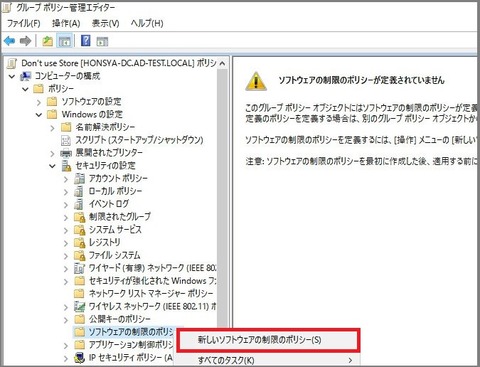Click the locked folder icon beside レジストリ

pos(79,243)
